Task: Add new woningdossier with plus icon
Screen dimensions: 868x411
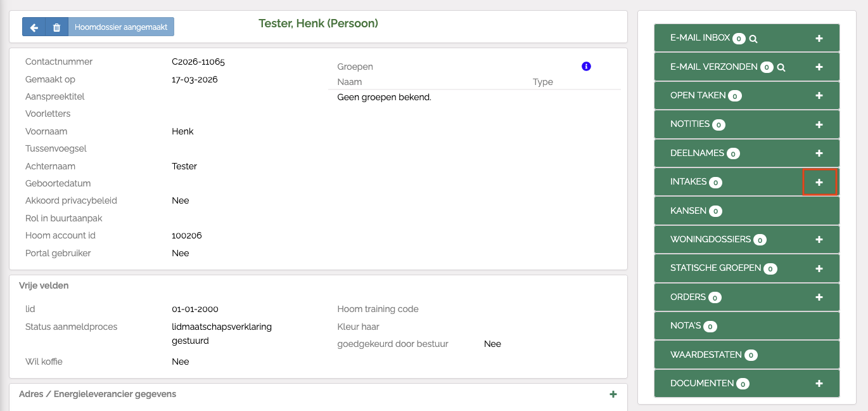Action: [x=819, y=240]
